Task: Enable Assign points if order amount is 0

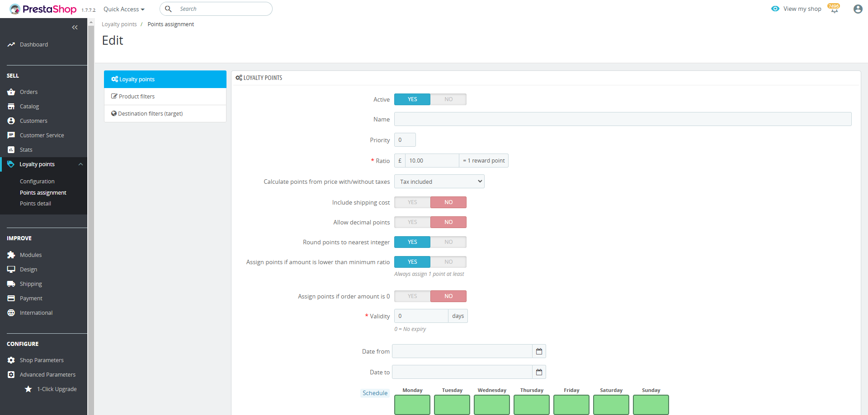Action: [412, 296]
